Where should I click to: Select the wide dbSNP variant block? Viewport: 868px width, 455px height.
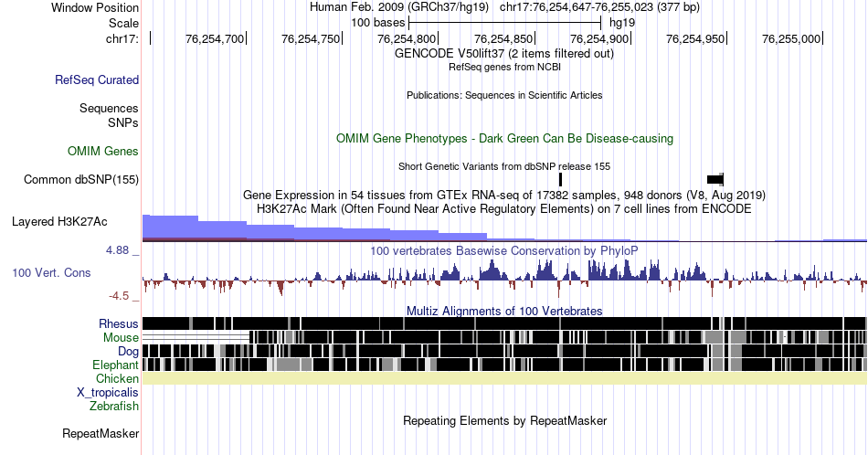715,179
